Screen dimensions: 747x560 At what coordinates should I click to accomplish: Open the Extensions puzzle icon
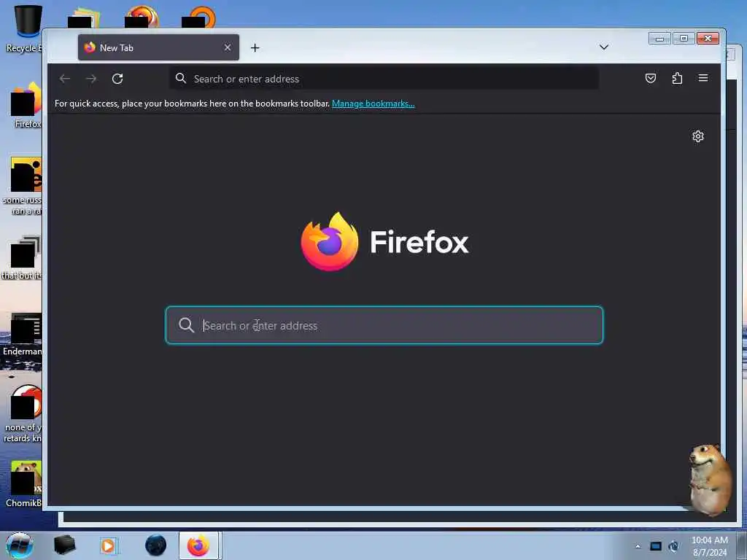677,78
